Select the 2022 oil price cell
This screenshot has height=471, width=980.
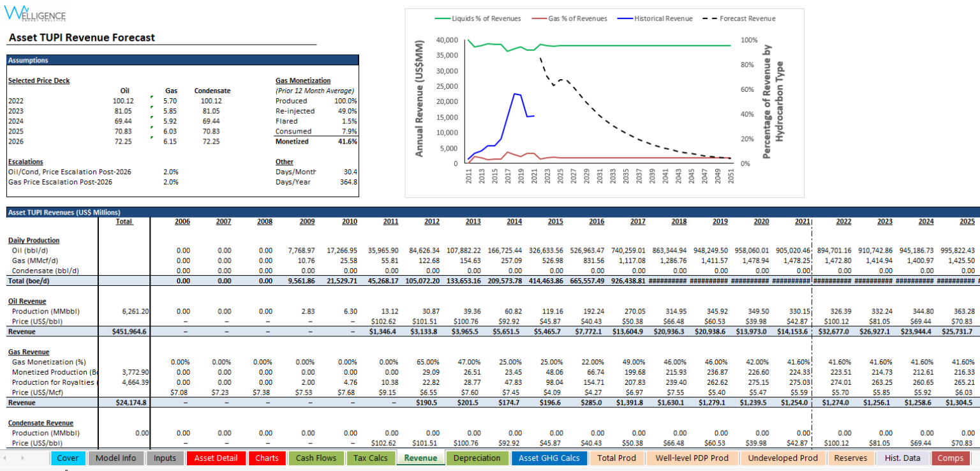coord(122,101)
